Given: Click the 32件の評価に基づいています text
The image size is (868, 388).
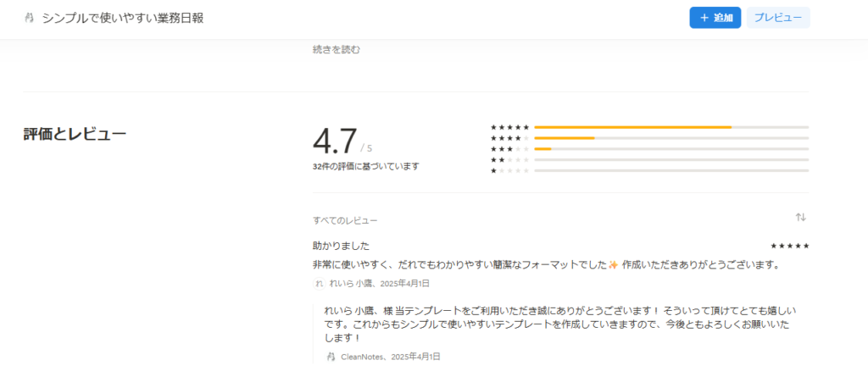Looking at the screenshot, I should [x=366, y=166].
